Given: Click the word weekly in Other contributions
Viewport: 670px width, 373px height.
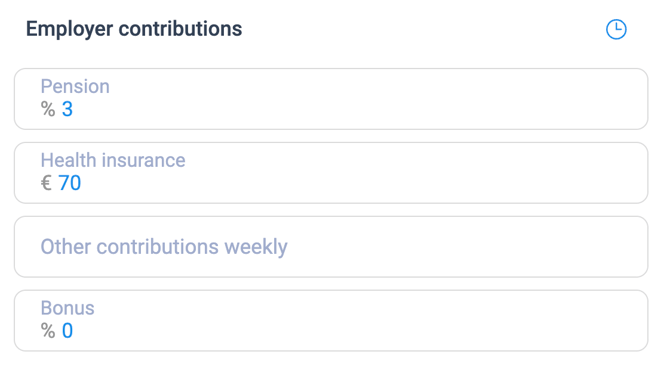Looking at the screenshot, I should (256, 247).
